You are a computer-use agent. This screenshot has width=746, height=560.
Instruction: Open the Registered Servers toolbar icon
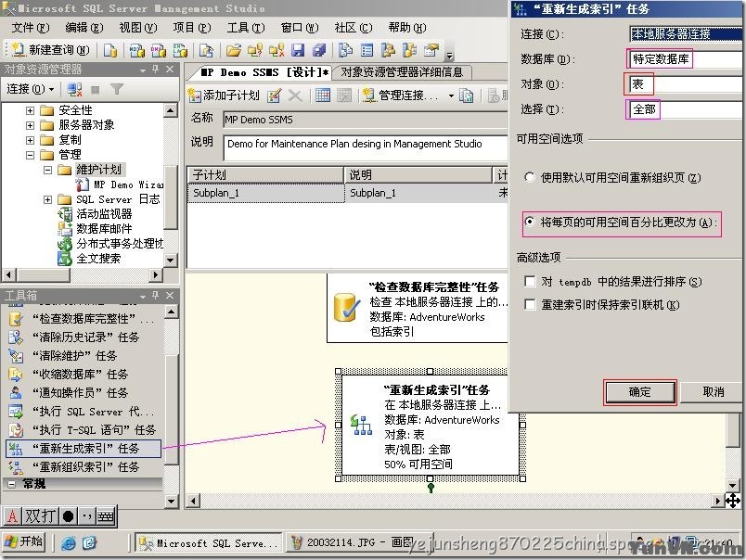point(345,50)
